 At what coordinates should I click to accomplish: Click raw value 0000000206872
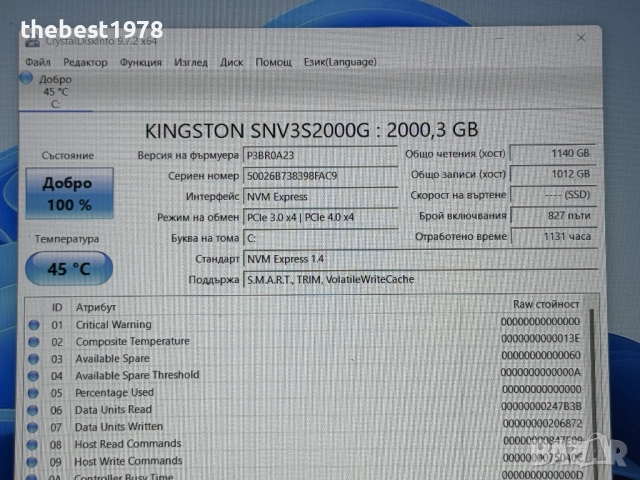point(542,424)
